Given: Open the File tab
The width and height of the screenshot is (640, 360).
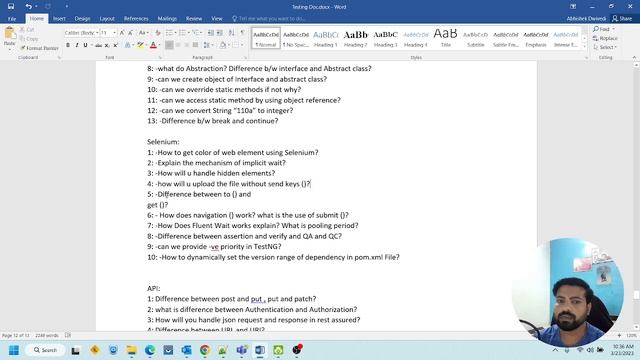Looking at the screenshot, I should coord(12,19).
